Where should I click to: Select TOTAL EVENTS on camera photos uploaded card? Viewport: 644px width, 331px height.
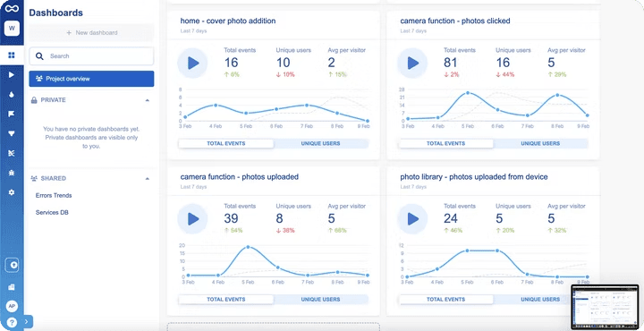(226, 300)
